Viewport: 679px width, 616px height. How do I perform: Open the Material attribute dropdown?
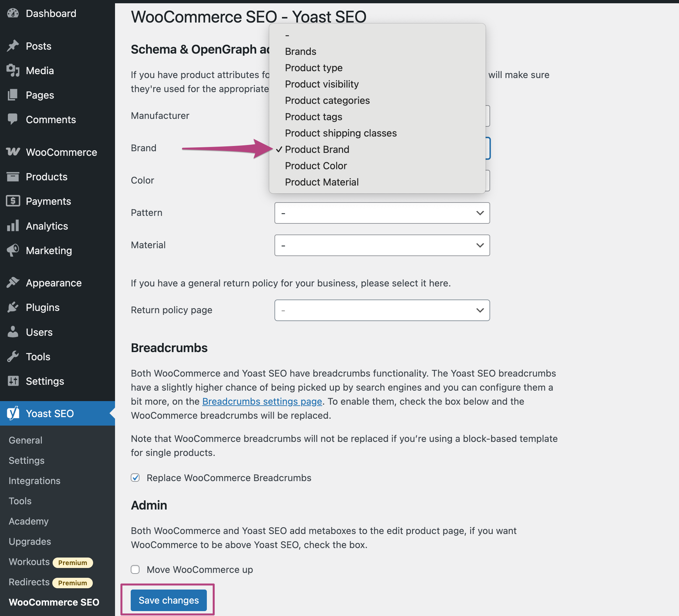pos(382,245)
